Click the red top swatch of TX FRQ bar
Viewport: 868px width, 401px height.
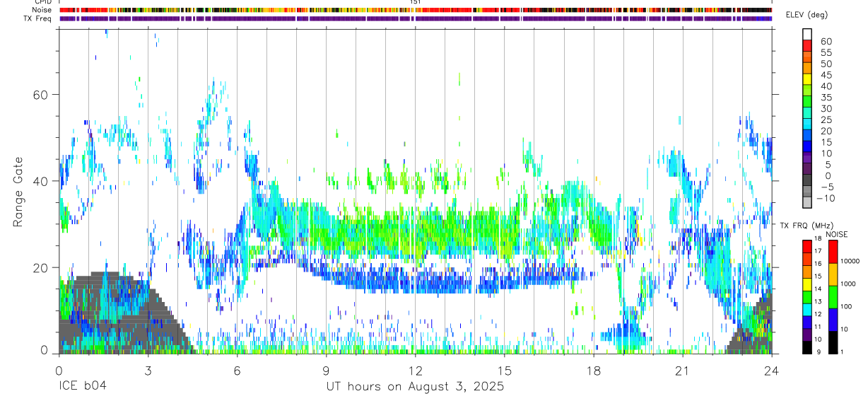pyautogui.click(x=807, y=246)
